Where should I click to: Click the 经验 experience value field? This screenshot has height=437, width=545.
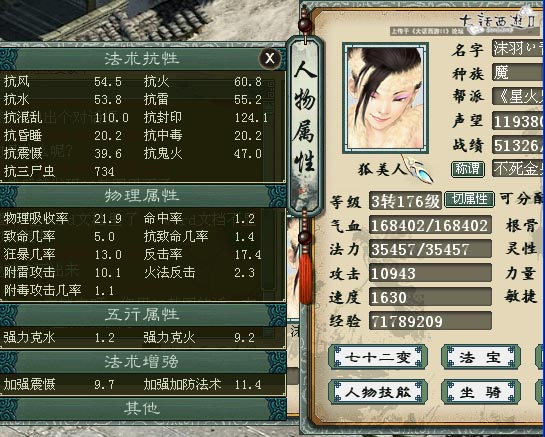point(430,321)
